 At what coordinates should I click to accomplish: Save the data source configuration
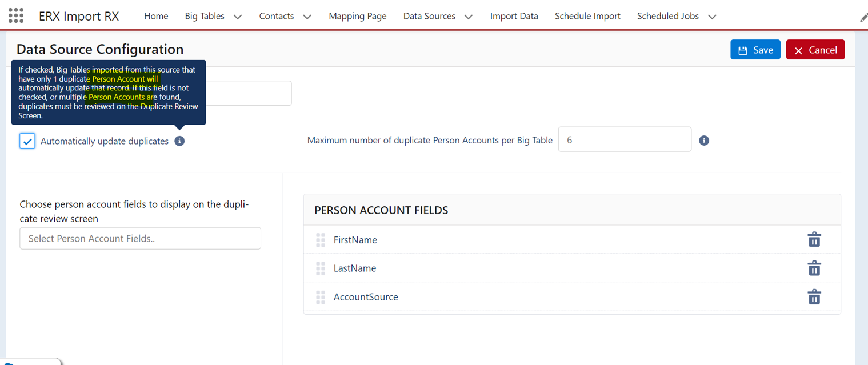(755, 50)
